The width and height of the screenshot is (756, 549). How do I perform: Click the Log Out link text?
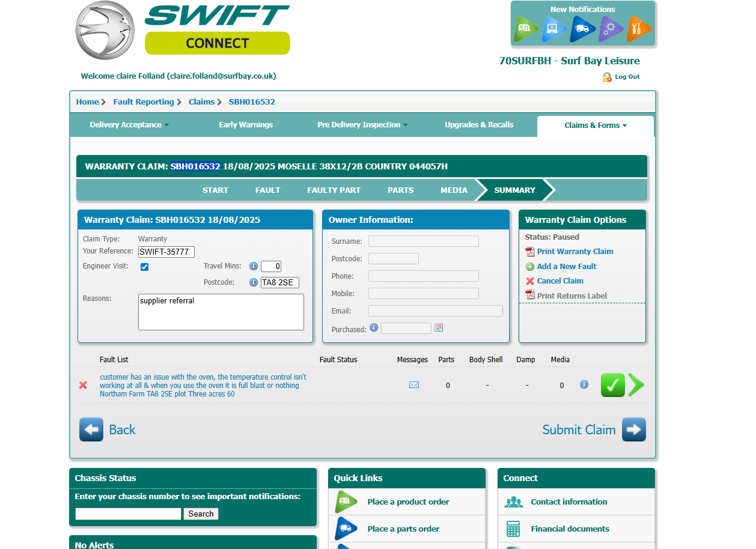click(x=627, y=77)
